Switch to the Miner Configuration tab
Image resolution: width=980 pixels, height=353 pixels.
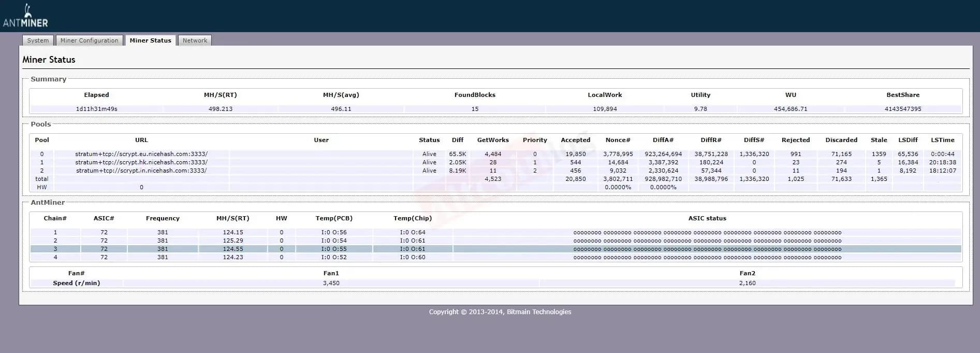pos(90,40)
